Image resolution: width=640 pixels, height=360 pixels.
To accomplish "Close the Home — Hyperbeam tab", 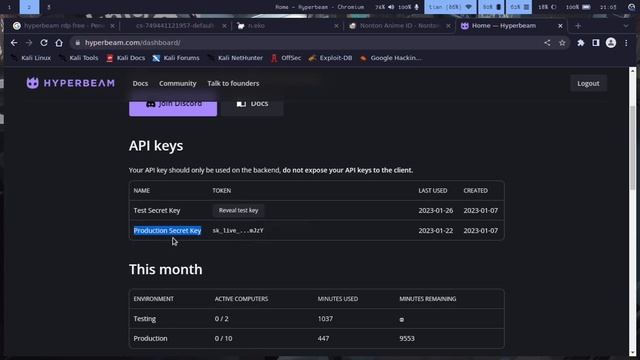I will (560, 26).
